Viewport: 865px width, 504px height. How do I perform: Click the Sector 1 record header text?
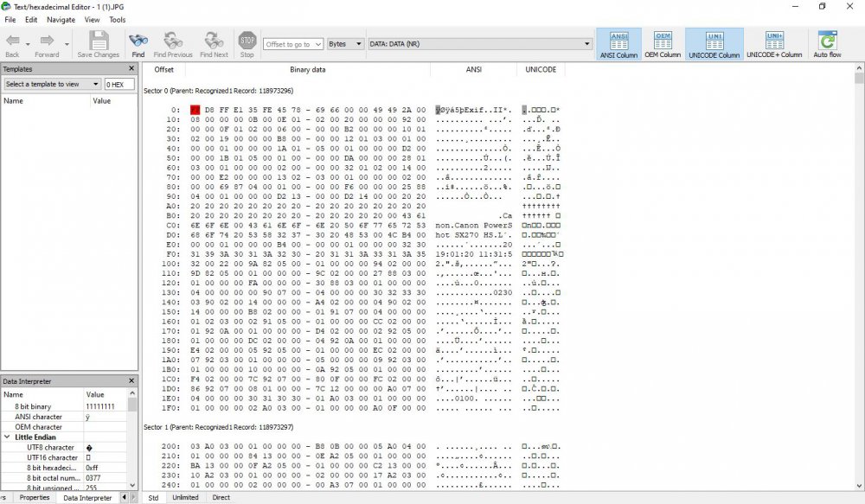click(219, 427)
